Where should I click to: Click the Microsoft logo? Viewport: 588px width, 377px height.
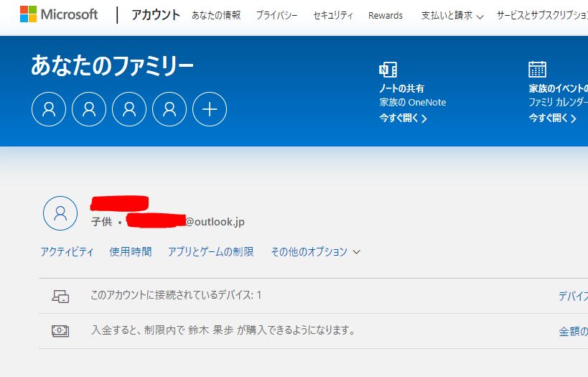[x=59, y=14]
